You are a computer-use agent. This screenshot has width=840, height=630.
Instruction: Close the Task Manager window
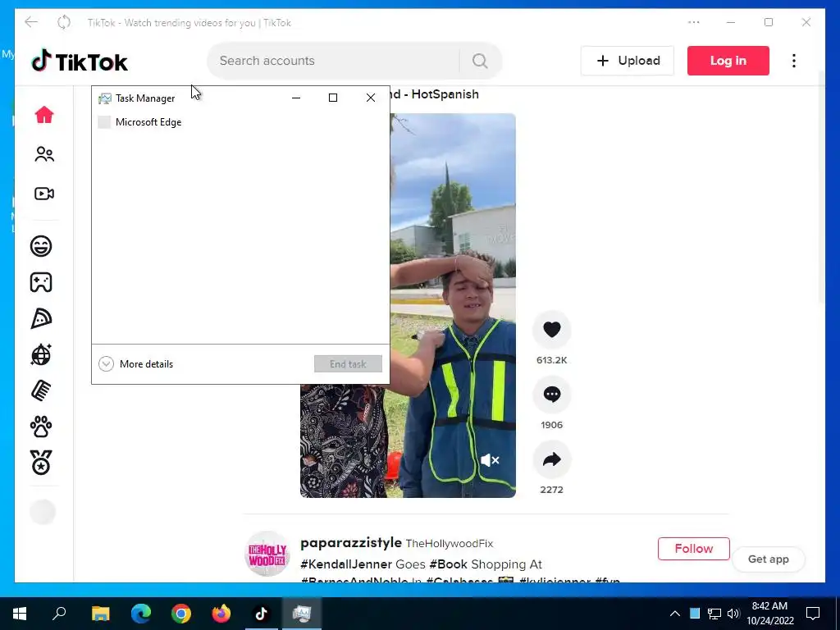[x=371, y=98]
